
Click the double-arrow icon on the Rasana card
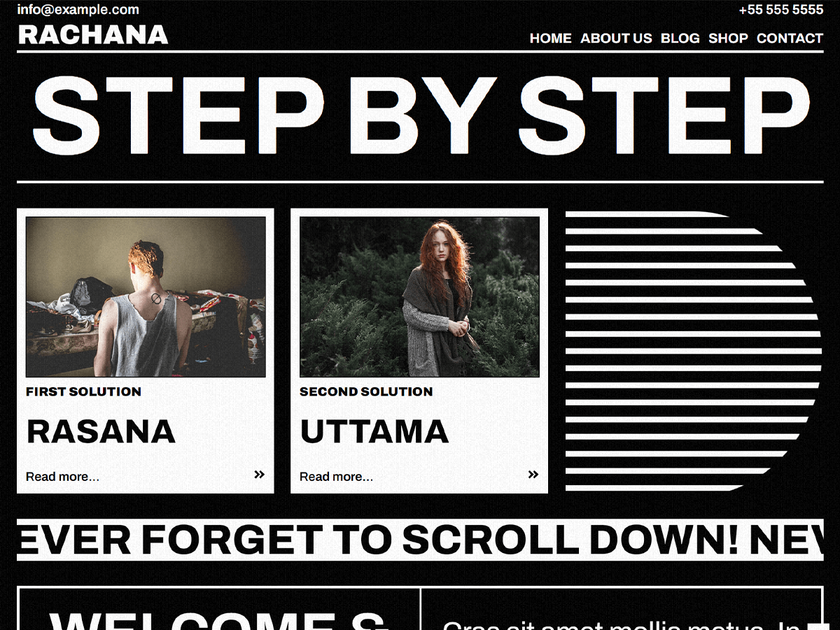tap(259, 475)
